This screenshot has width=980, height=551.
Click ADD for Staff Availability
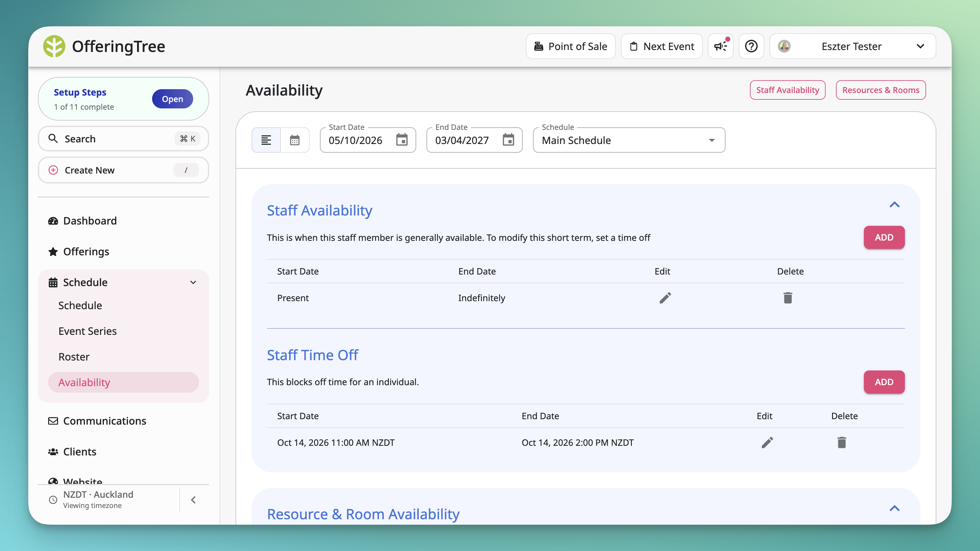coord(884,237)
